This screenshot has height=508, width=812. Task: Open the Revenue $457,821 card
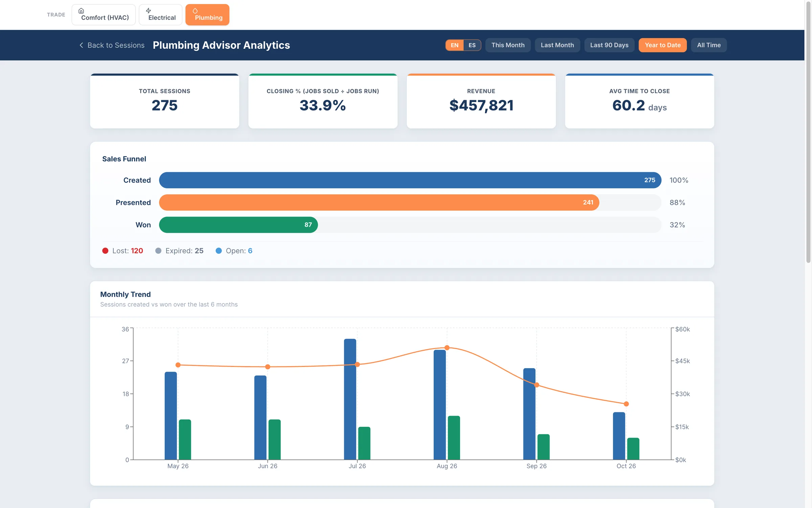click(x=481, y=101)
